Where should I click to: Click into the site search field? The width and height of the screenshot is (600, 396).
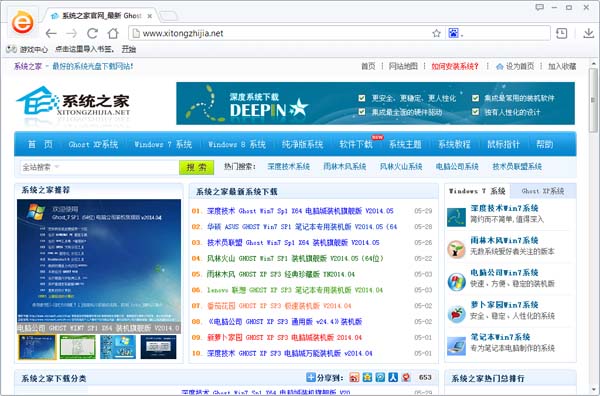119,167
